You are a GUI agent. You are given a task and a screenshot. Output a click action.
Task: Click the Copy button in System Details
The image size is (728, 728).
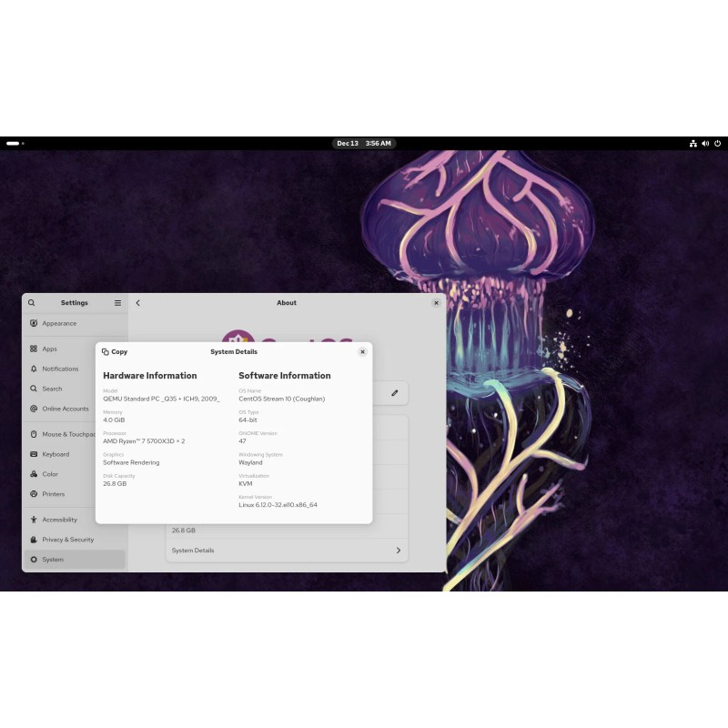click(115, 351)
